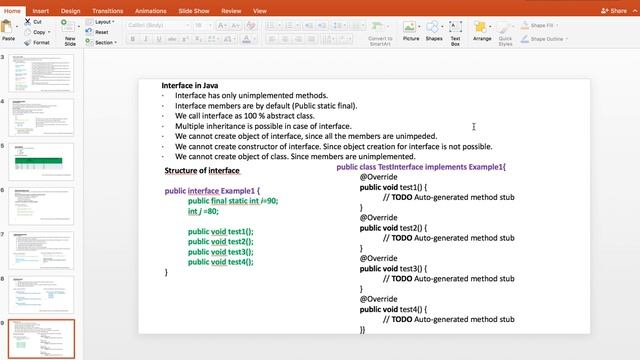Toggle Underline formatting
Image resolution: width=640 pixels, height=360 pixels.
point(159,39)
